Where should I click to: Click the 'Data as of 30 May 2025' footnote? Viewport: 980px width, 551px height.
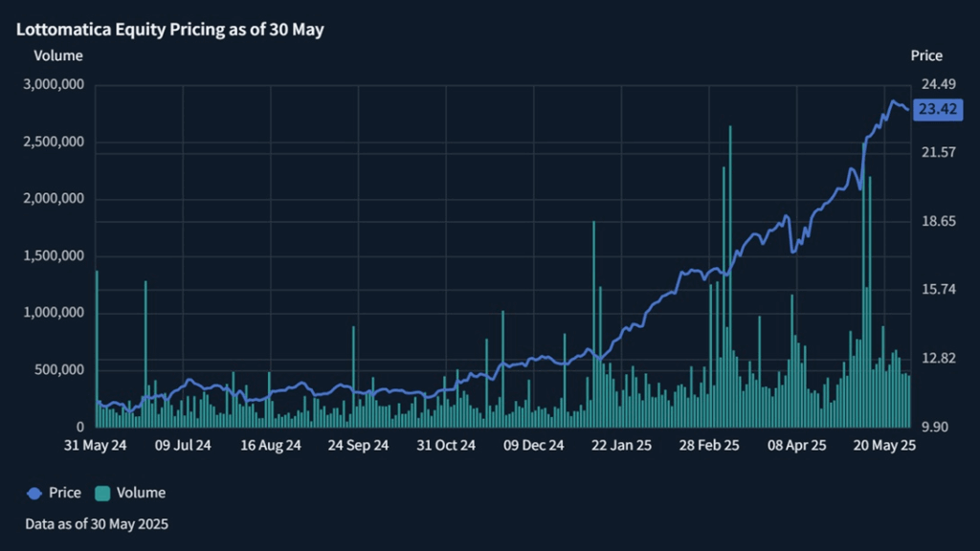(x=97, y=524)
